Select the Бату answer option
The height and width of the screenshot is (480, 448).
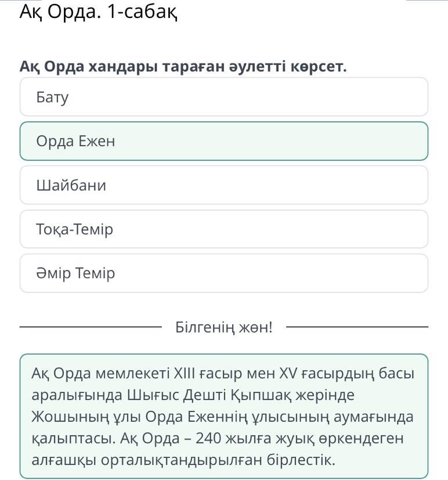(x=223, y=97)
